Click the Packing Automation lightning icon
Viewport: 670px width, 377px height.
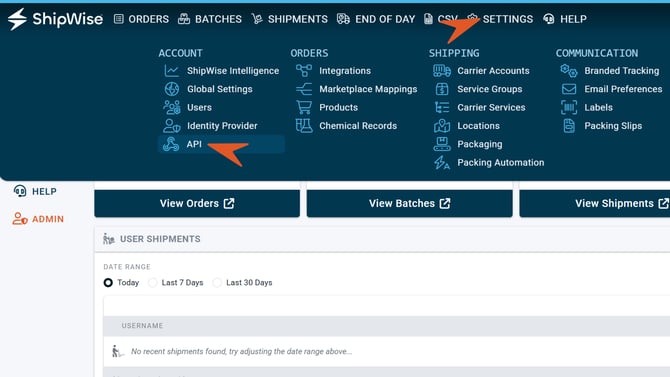[442, 162]
